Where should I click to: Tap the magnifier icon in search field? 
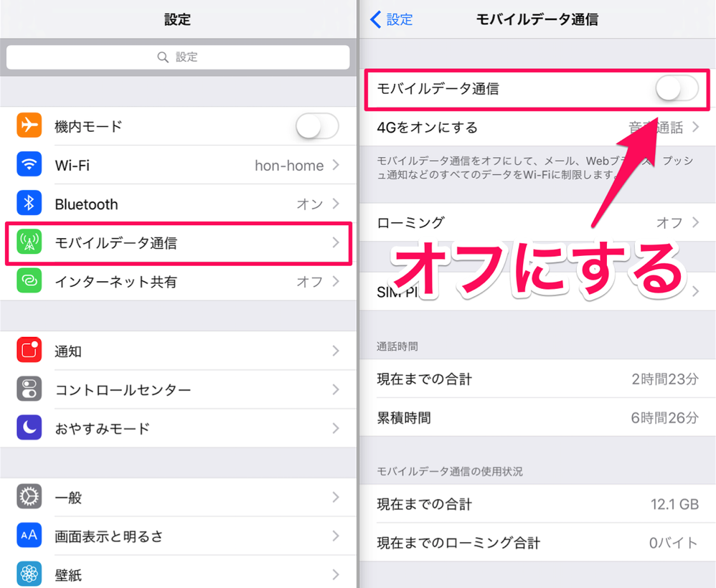click(163, 57)
